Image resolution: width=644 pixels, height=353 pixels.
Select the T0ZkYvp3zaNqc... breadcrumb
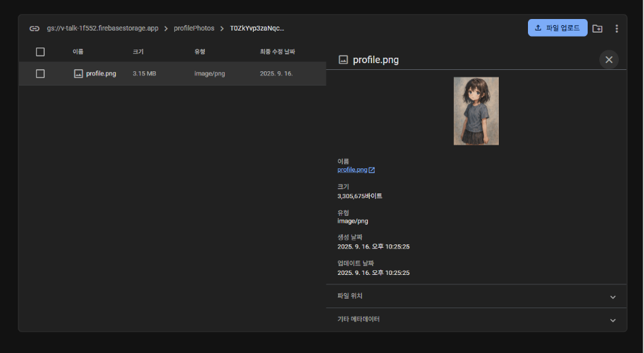pyautogui.click(x=257, y=29)
